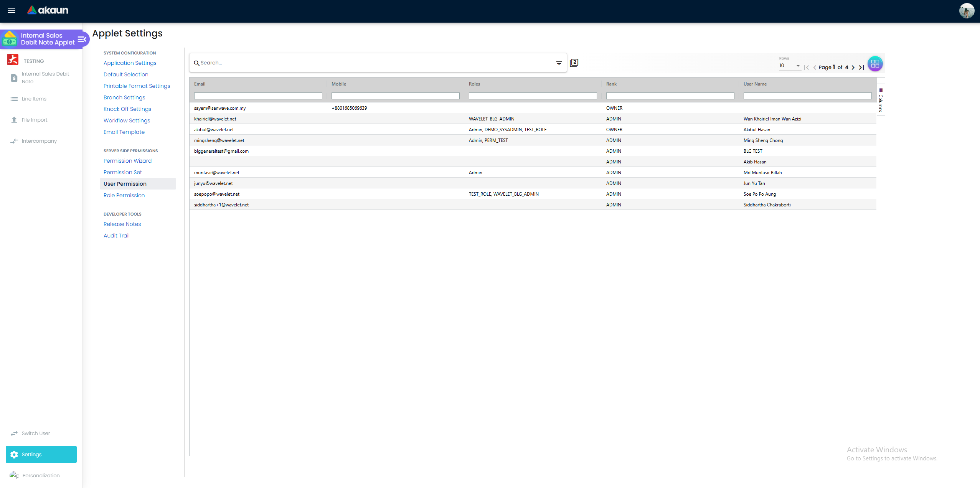Viewport: 980px width, 488px height.
Task: Open Intercompany arrows icon
Action: coord(14,141)
